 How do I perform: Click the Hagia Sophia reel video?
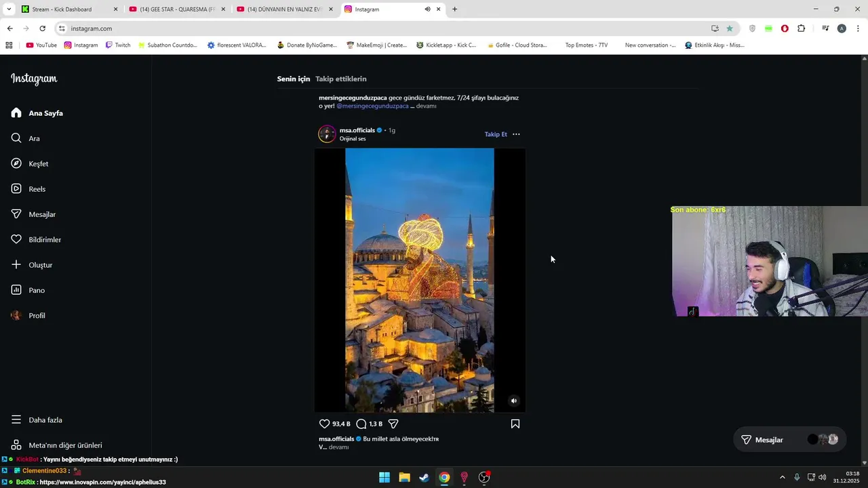pyautogui.click(x=420, y=280)
